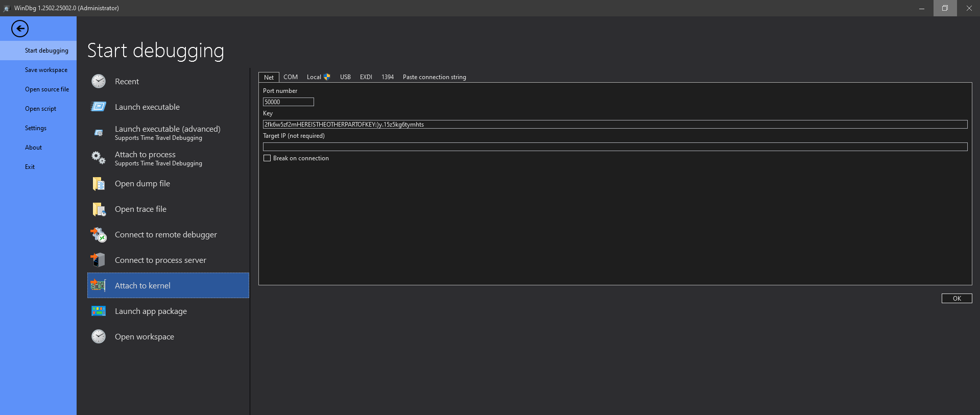The image size is (980, 415).
Task: Close the WinDbg window
Action: pos(969,8)
